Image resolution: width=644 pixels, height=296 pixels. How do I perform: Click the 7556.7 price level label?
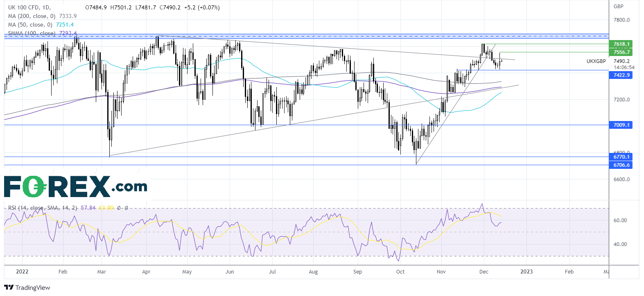tap(621, 52)
